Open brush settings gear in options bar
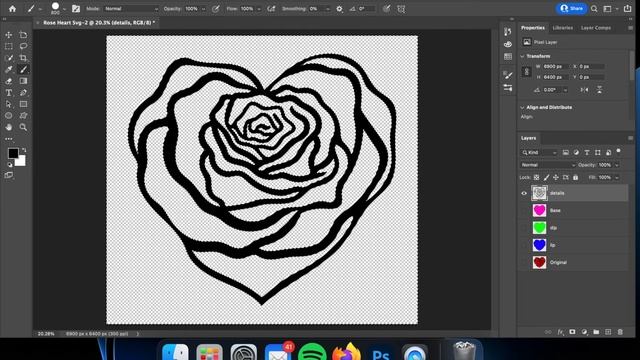This screenshot has width=640, height=360. (x=339, y=9)
